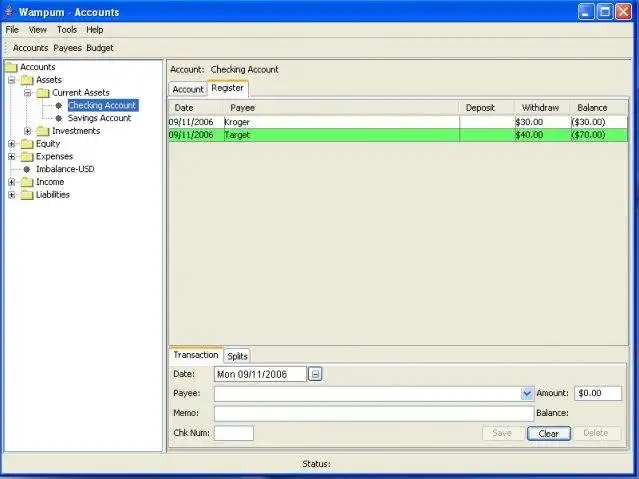Click the Date column header

click(x=196, y=108)
